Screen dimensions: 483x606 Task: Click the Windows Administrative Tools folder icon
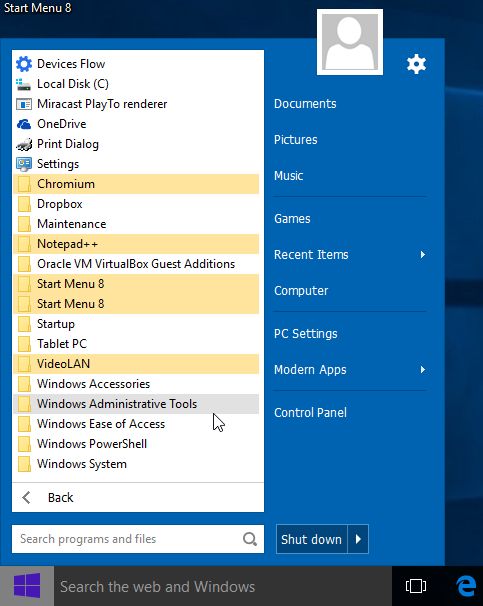point(24,404)
